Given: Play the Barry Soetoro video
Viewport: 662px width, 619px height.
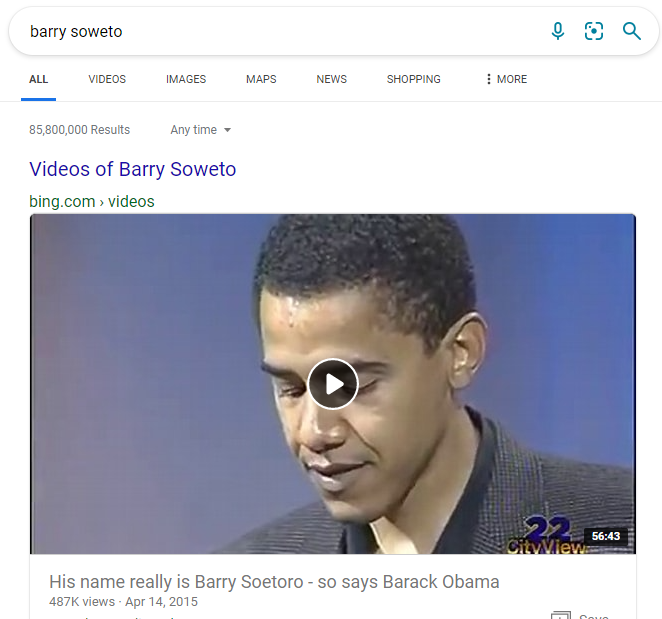Looking at the screenshot, I should tap(333, 383).
